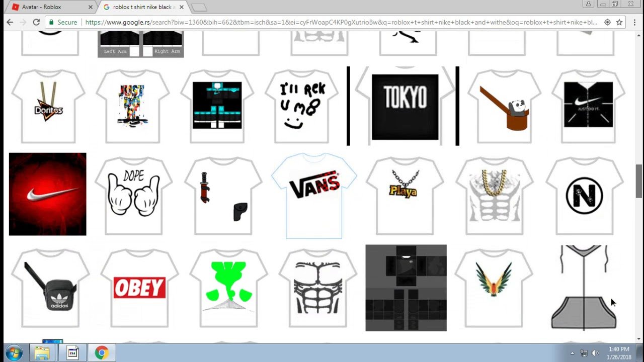Screen dimensions: 644x362
Task: Click the location target icon in address bar
Action: (607, 22)
